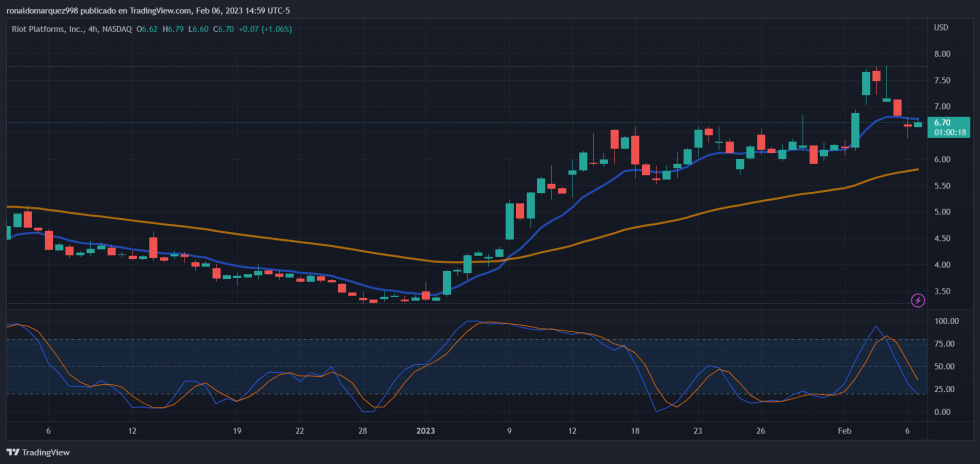
Task: Select the 2023 label on time axis
Action: point(426,432)
